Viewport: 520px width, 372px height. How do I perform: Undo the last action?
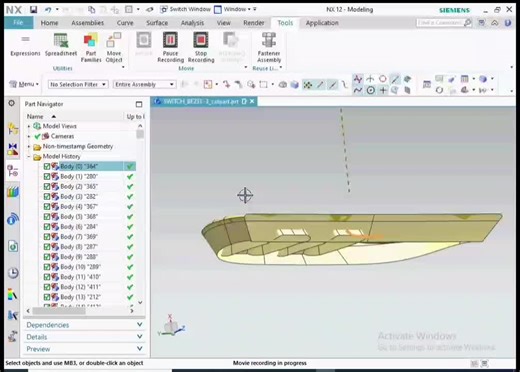point(48,10)
